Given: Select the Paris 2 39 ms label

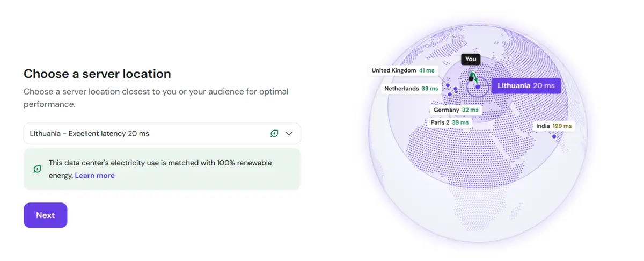Looking at the screenshot, I should click(x=450, y=122).
